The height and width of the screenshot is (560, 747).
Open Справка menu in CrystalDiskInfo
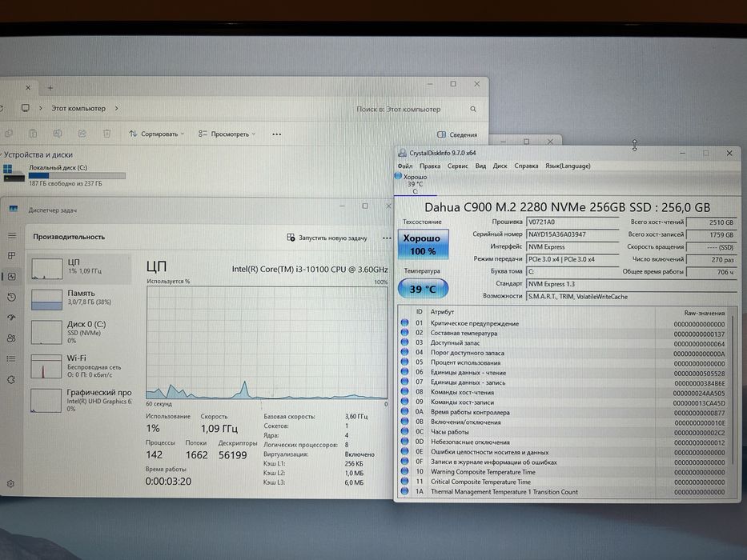pyautogui.click(x=526, y=166)
